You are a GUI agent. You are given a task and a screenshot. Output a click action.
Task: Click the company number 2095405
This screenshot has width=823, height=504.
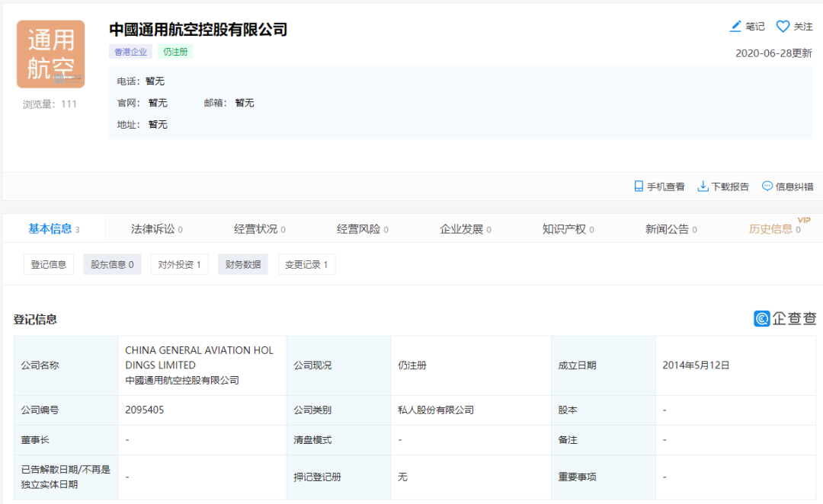(144, 410)
